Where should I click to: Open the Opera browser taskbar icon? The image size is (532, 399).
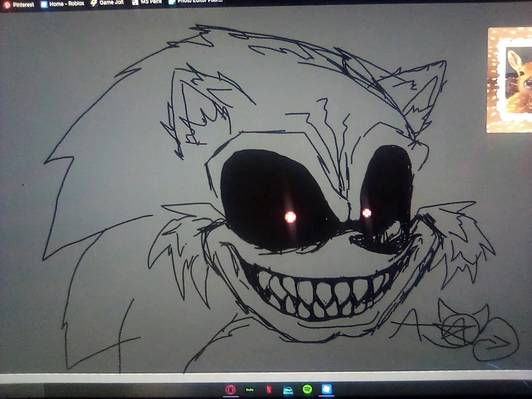click(x=231, y=390)
